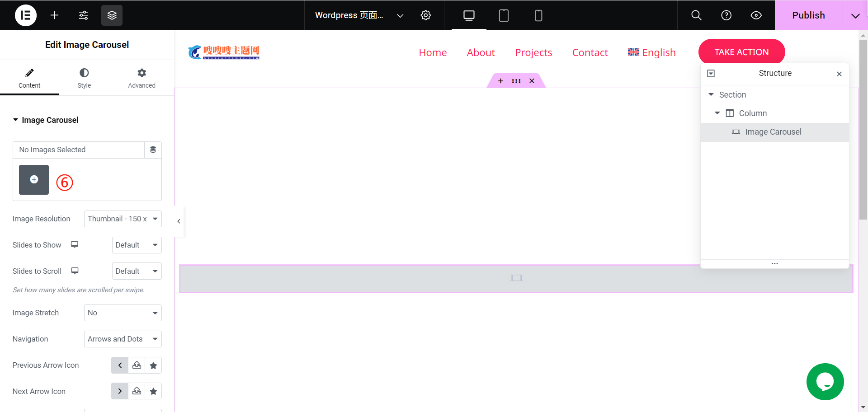Viewport: 868px width, 412px height.
Task: Open the help question mark icon
Action: (x=726, y=15)
